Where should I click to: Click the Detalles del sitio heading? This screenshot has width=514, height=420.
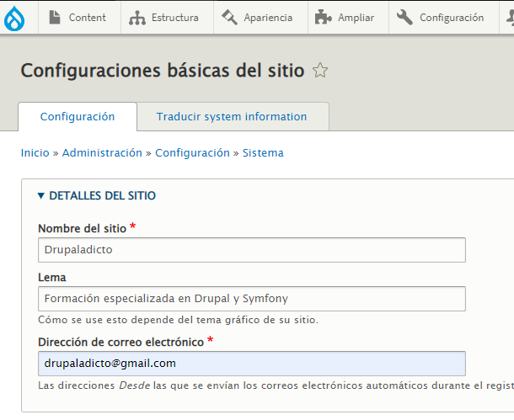point(102,196)
